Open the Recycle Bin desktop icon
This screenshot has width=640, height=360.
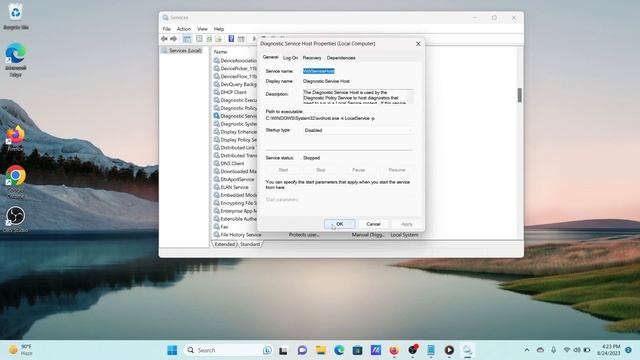coord(16,16)
